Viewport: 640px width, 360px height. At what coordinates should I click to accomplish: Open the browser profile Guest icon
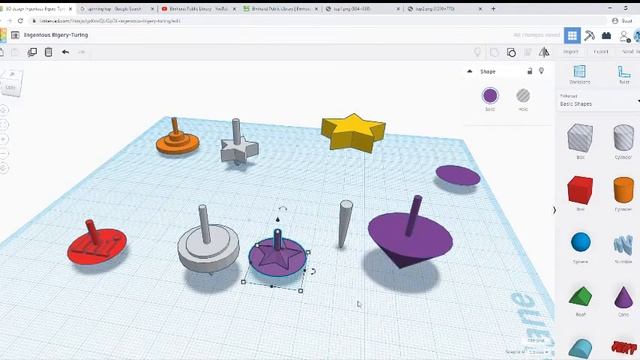click(x=621, y=21)
